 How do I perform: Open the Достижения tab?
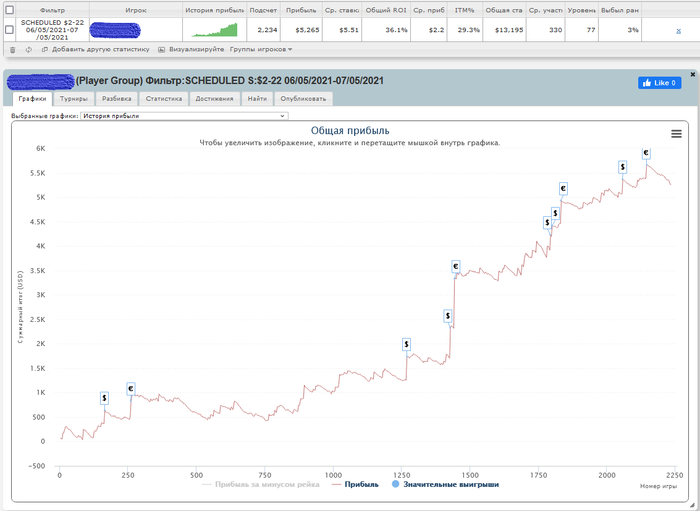(214, 99)
